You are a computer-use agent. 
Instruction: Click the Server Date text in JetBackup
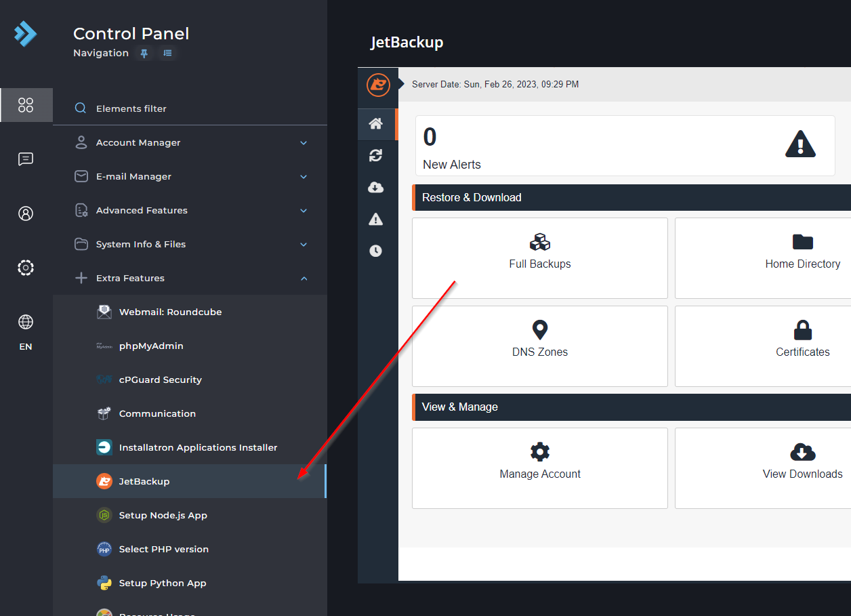pyautogui.click(x=495, y=85)
